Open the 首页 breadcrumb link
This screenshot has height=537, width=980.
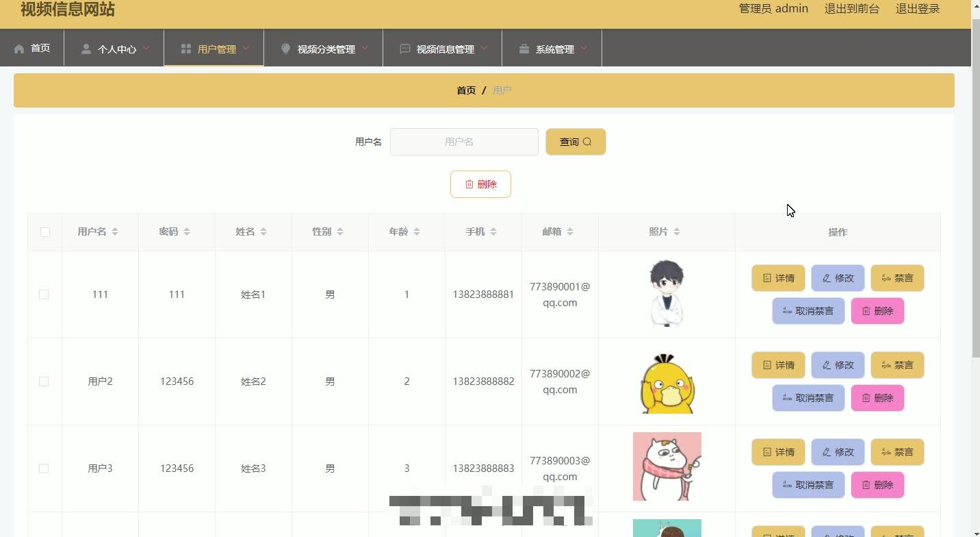[465, 90]
